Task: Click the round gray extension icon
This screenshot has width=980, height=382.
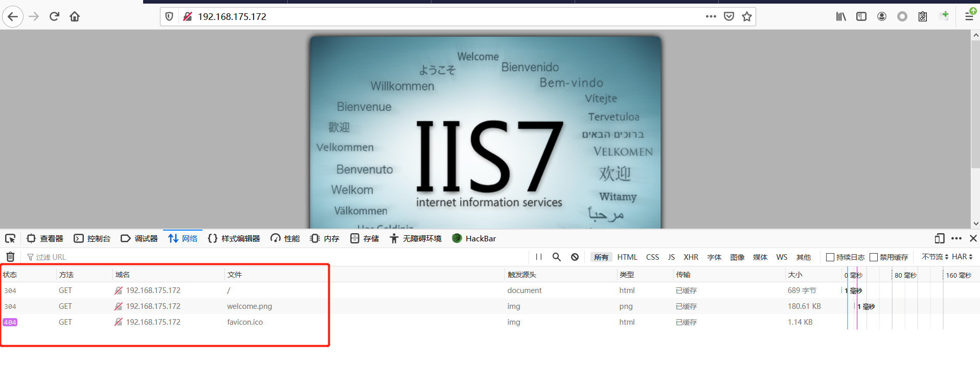Action: tap(902, 16)
